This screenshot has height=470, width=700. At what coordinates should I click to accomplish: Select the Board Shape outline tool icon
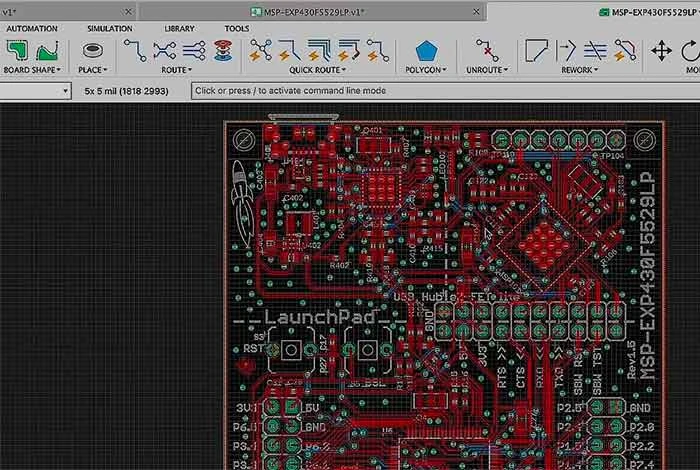[17, 50]
